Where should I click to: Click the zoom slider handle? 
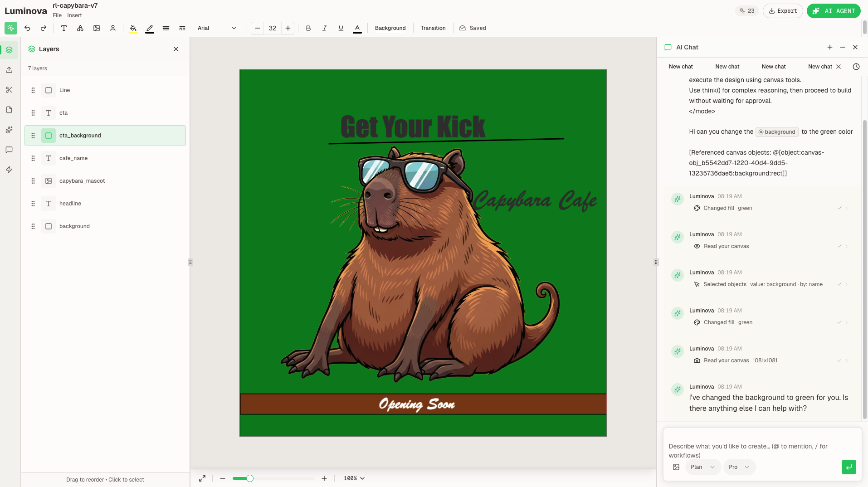click(250, 478)
